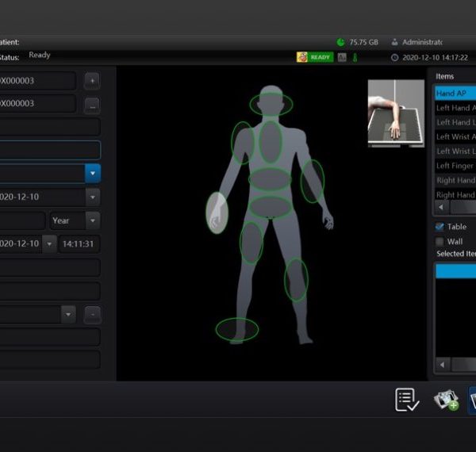The width and height of the screenshot is (476, 452).
Task: Expand the Year unit dropdown
Action: point(93,220)
